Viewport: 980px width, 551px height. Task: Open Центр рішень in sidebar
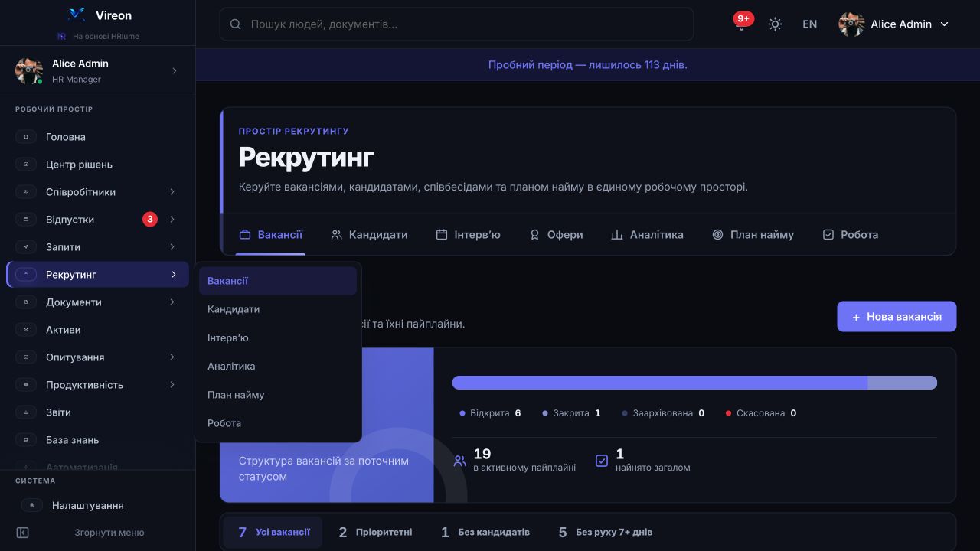[x=97, y=165]
